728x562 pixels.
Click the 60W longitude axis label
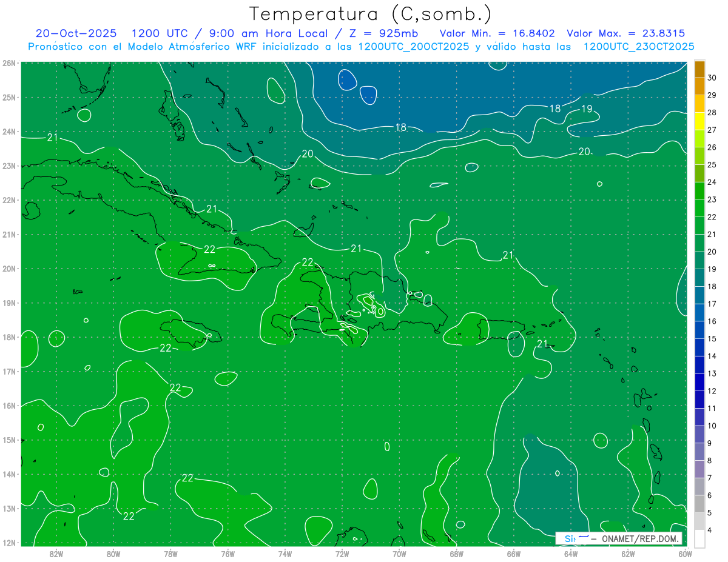click(x=685, y=554)
